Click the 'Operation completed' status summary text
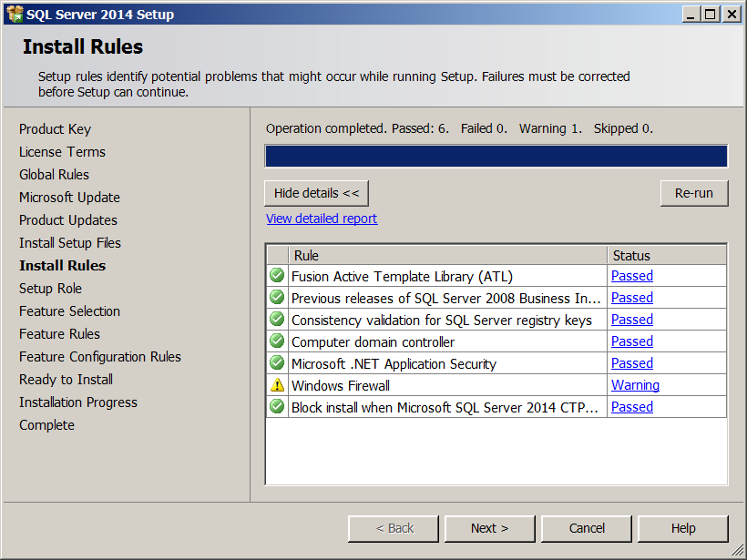The height and width of the screenshot is (560, 747). pyautogui.click(x=459, y=128)
